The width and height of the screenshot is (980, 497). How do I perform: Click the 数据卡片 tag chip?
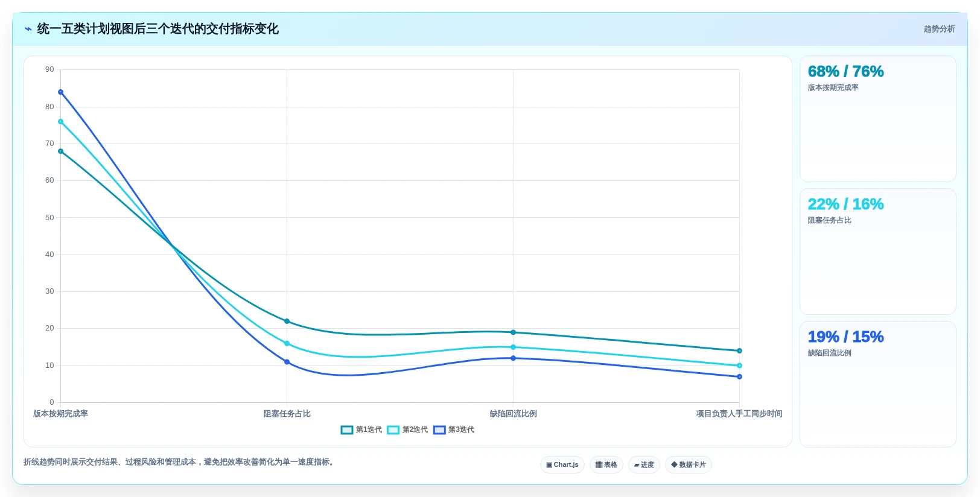point(689,465)
